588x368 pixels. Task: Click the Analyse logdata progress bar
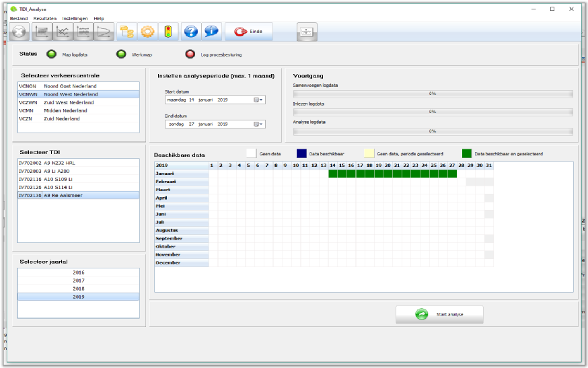pos(433,131)
